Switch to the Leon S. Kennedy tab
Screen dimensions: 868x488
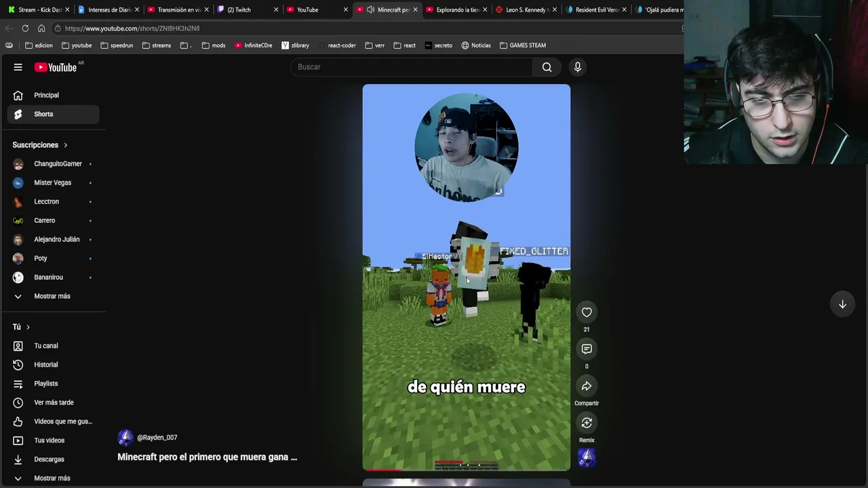pyautogui.click(x=526, y=9)
